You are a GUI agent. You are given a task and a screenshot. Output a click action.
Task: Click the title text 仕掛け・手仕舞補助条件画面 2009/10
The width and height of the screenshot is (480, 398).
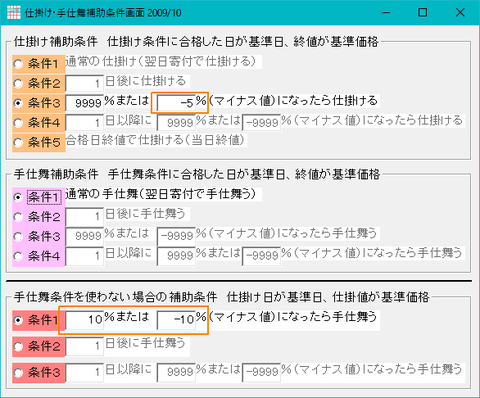click(x=103, y=13)
